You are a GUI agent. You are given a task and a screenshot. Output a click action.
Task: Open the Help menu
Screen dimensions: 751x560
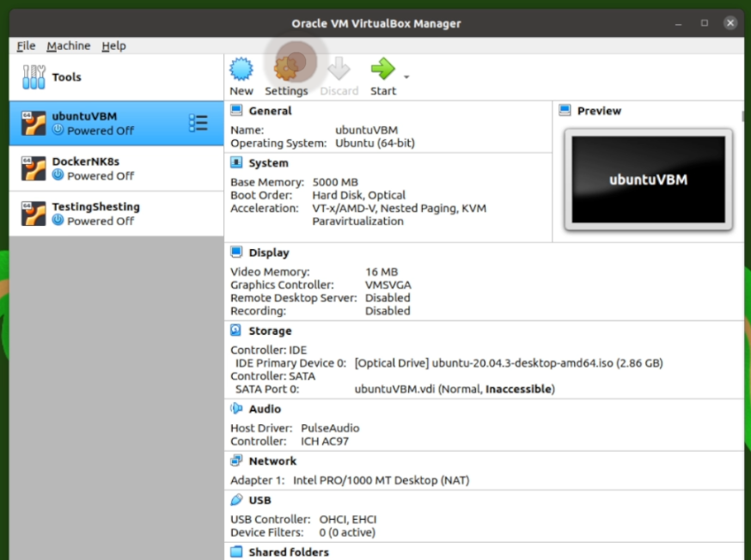point(113,46)
